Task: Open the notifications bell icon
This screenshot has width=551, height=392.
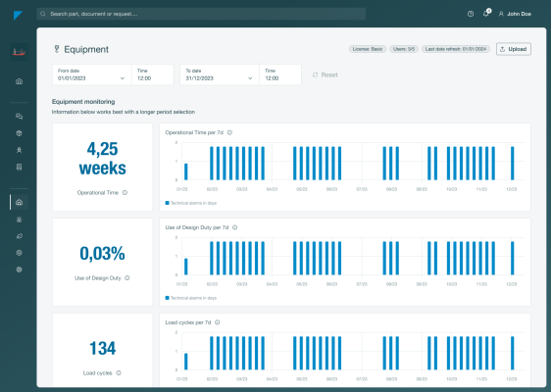Action: (x=486, y=14)
